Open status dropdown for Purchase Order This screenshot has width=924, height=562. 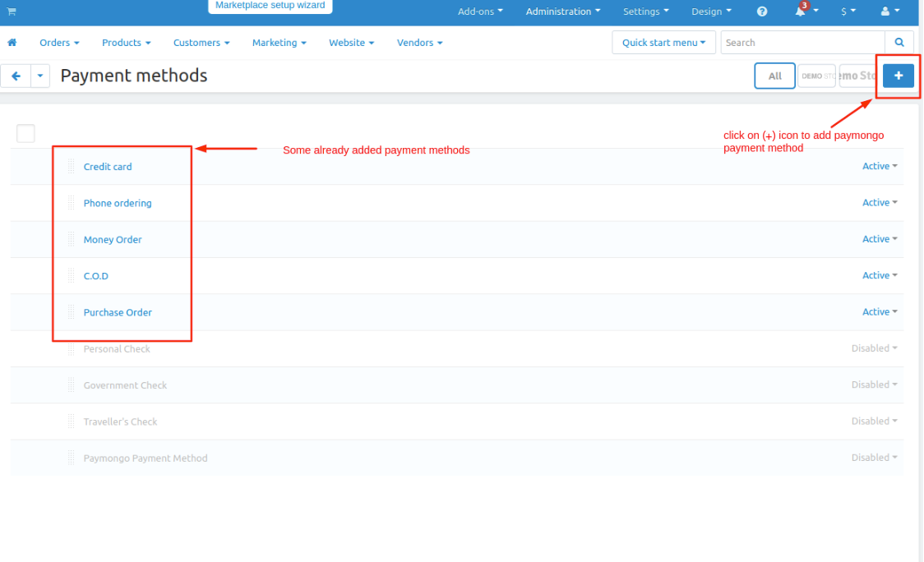click(x=880, y=312)
